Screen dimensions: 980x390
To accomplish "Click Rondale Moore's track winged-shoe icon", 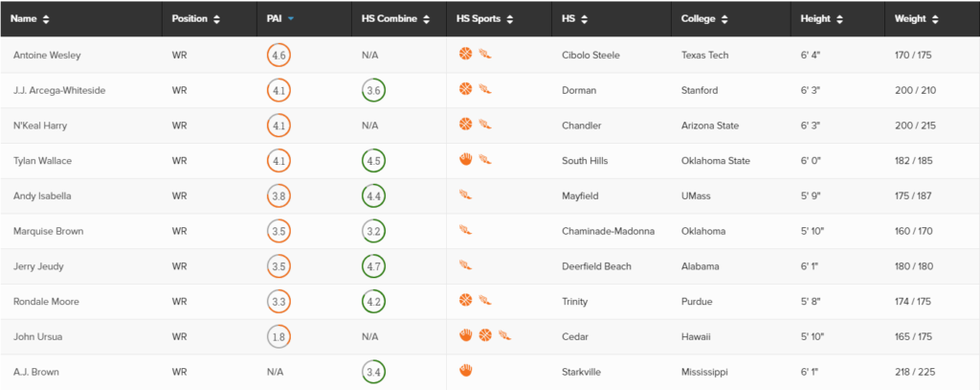I will pos(485,301).
